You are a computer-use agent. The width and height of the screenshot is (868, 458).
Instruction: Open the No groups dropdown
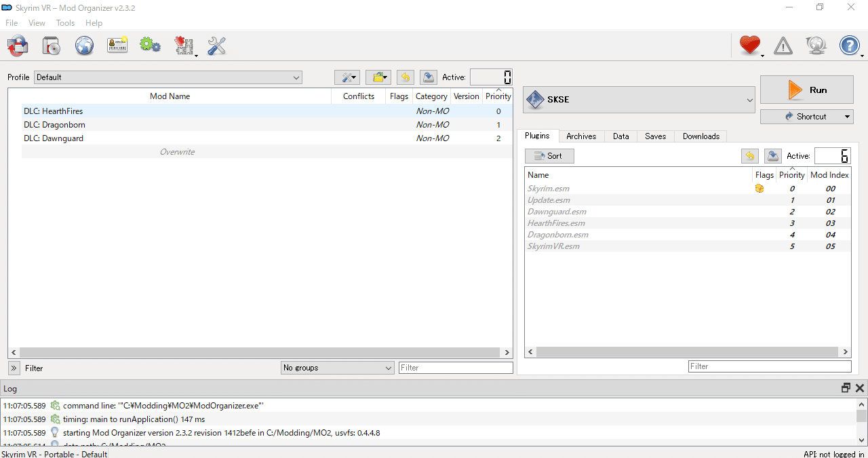coord(337,368)
